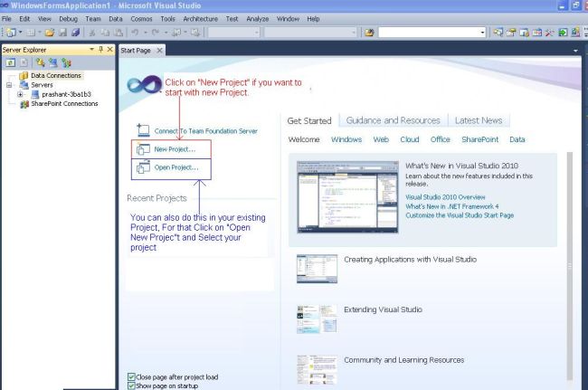Click the What's New Visual Studio screenshot thumbnail
Viewport: 588px width, 390px height.
click(347, 197)
